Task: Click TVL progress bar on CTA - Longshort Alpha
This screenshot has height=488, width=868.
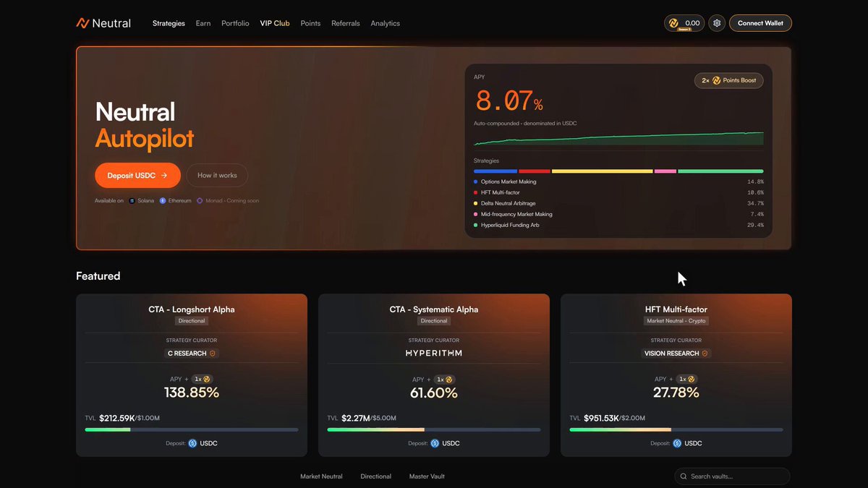Action: [x=192, y=429]
